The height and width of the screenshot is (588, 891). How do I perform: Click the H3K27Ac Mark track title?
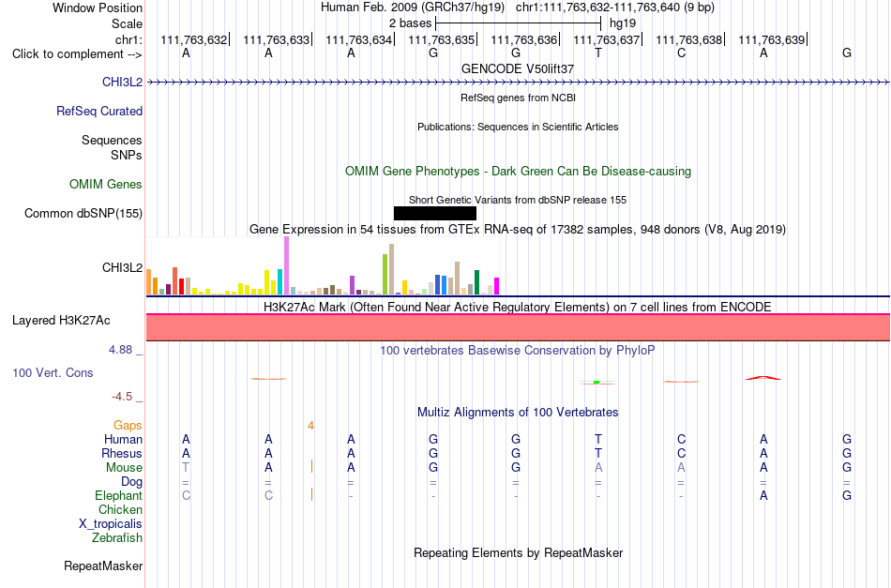coord(518,308)
